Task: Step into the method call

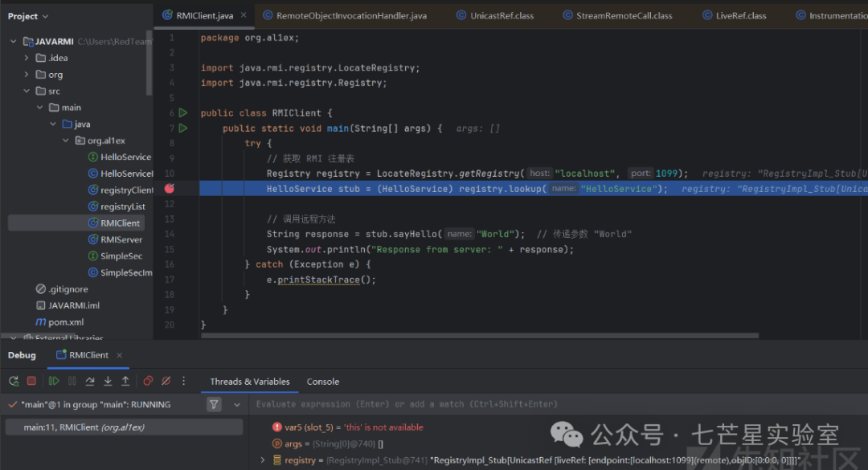Action: (x=108, y=381)
